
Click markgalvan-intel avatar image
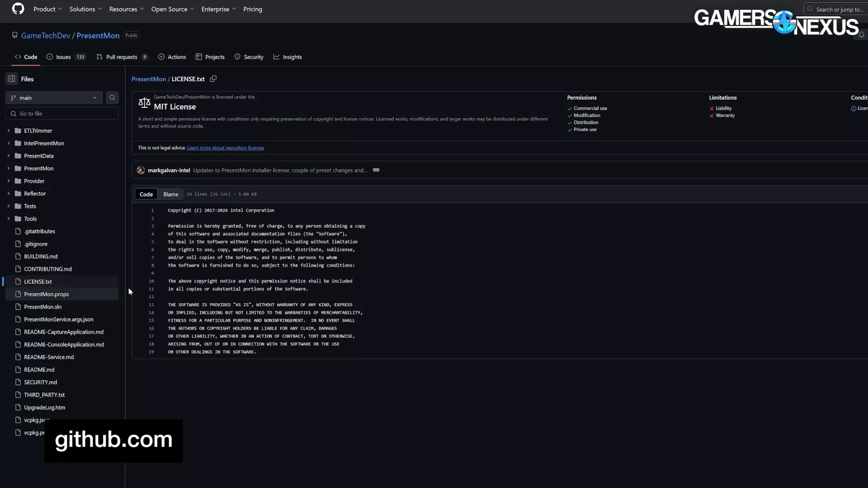point(141,170)
